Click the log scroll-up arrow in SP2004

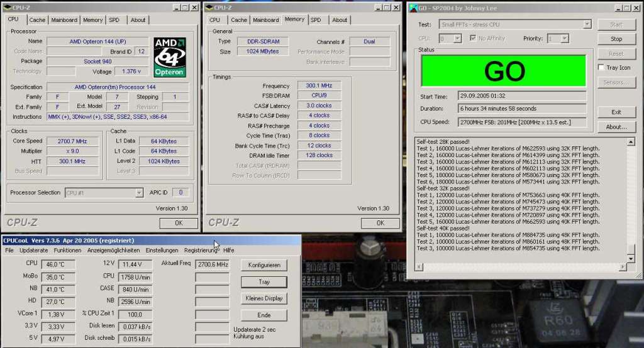click(x=631, y=142)
